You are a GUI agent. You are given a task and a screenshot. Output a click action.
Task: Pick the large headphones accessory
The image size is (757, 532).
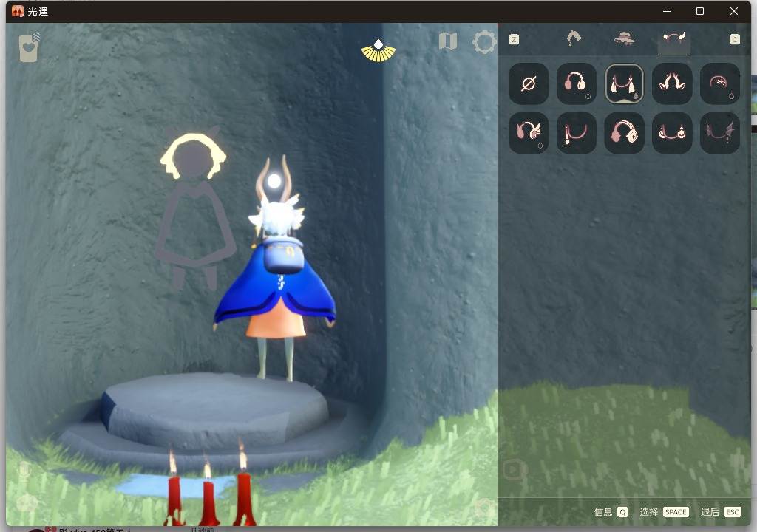pyautogui.click(x=624, y=133)
